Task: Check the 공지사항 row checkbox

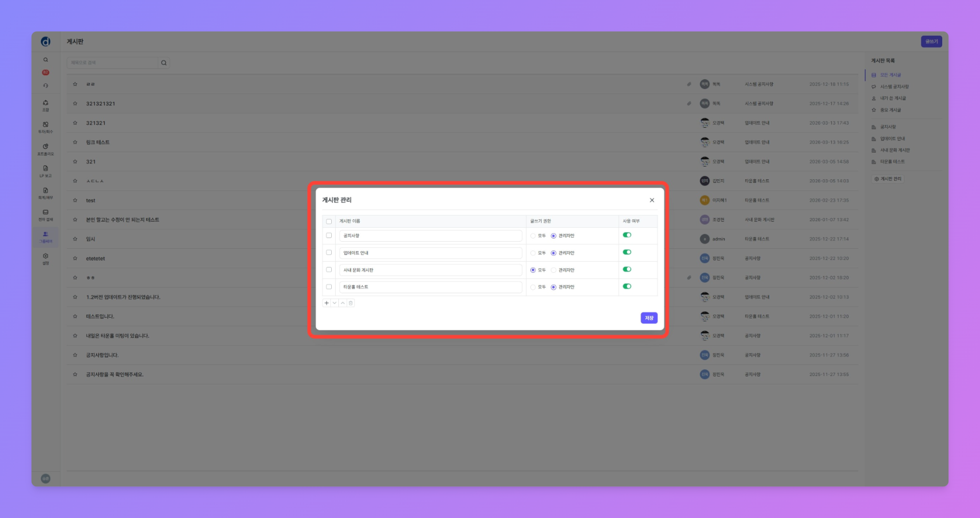Action: pyautogui.click(x=329, y=236)
